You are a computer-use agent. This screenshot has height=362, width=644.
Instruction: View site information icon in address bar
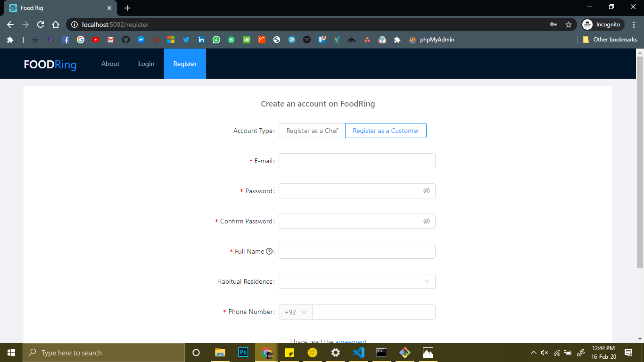pyautogui.click(x=74, y=25)
